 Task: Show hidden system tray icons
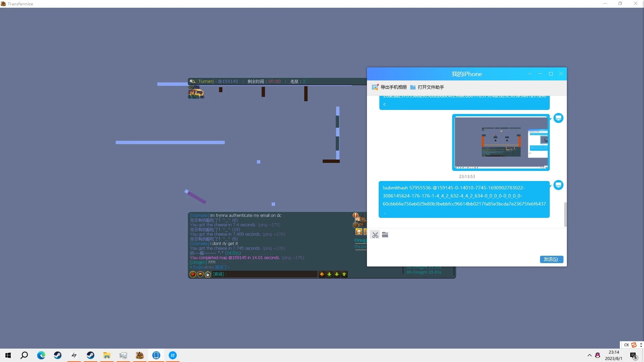click(x=589, y=355)
